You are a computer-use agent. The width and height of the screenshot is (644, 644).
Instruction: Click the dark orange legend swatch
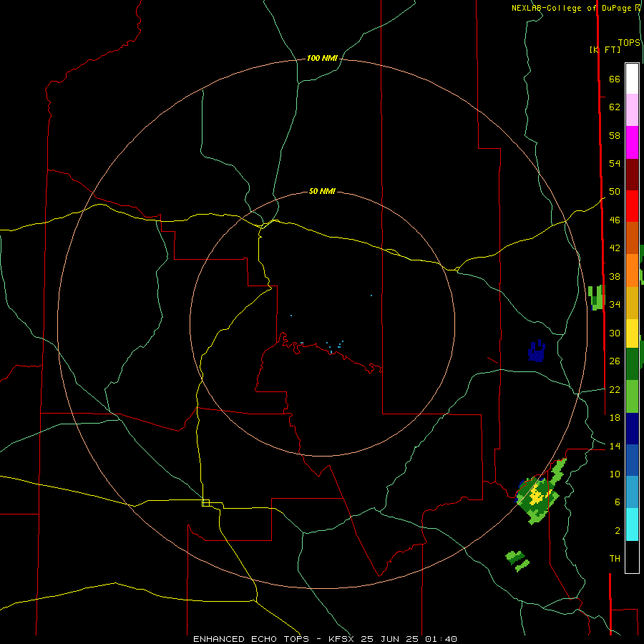tap(632, 238)
